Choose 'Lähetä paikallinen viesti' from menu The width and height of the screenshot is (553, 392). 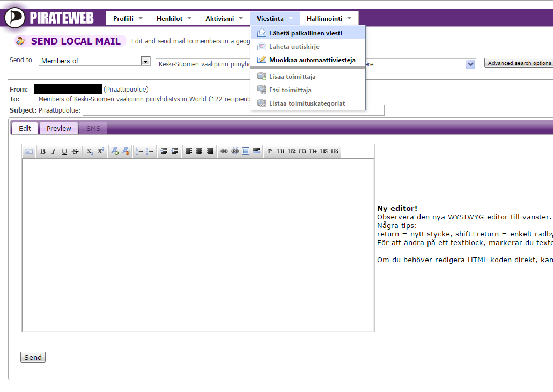click(x=305, y=33)
